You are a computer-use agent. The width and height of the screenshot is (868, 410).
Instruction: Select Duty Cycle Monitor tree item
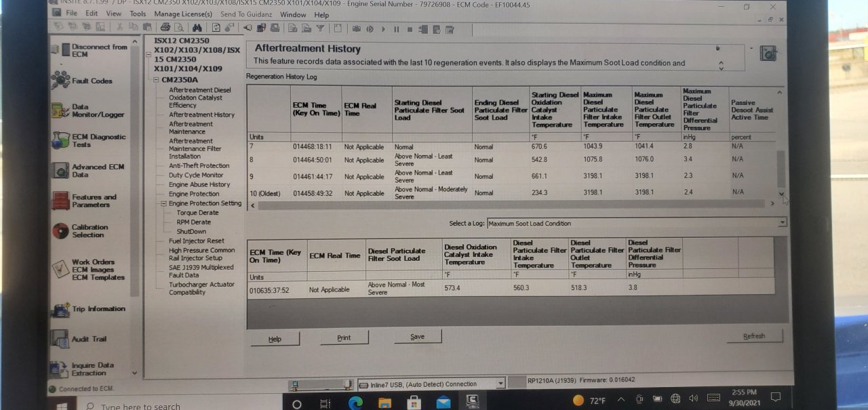pos(196,175)
